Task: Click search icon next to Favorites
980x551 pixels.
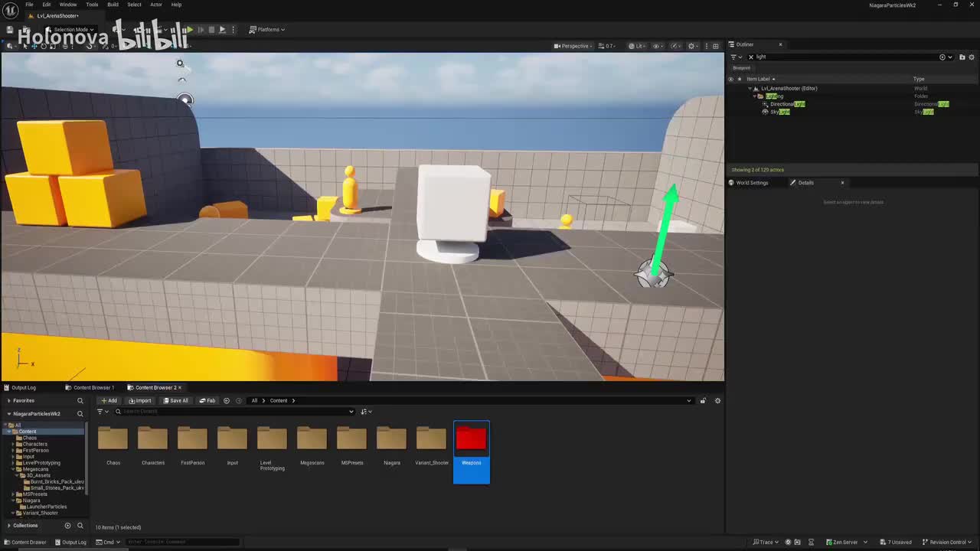Action: click(x=80, y=400)
